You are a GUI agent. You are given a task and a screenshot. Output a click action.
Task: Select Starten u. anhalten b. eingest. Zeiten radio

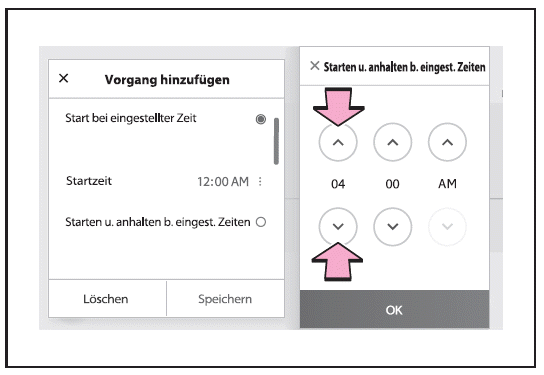(x=261, y=222)
